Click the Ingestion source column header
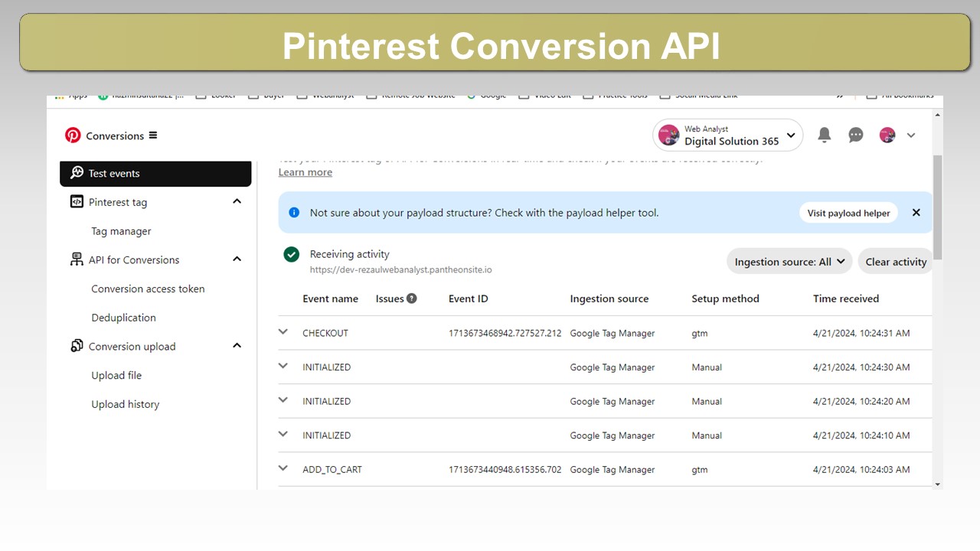 (x=609, y=298)
